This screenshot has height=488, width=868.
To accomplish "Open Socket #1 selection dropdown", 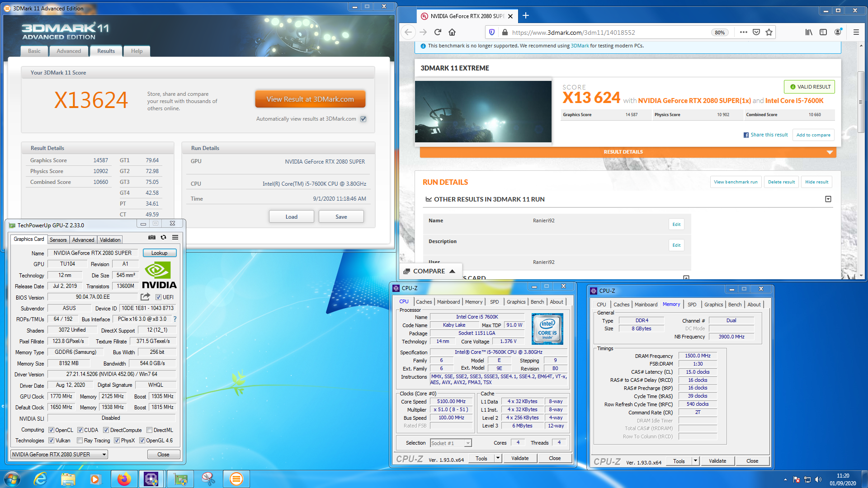I will click(451, 443).
